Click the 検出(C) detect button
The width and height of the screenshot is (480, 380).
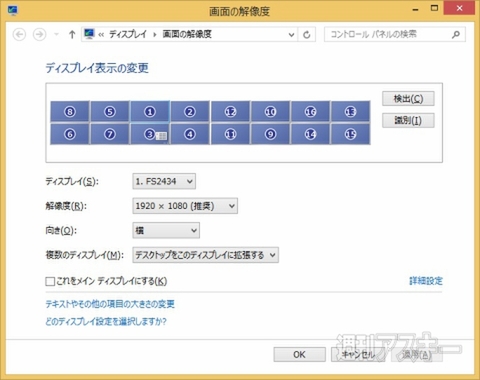click(408, 99)
